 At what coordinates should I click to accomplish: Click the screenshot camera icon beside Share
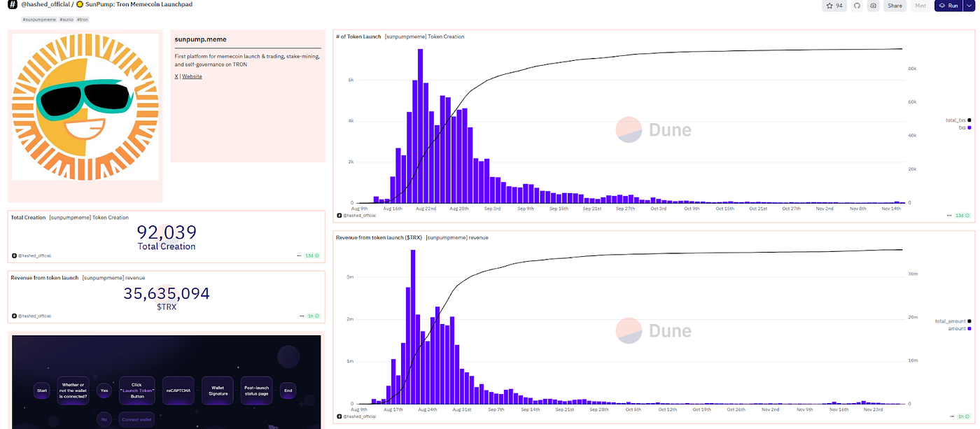click(874, 6)
